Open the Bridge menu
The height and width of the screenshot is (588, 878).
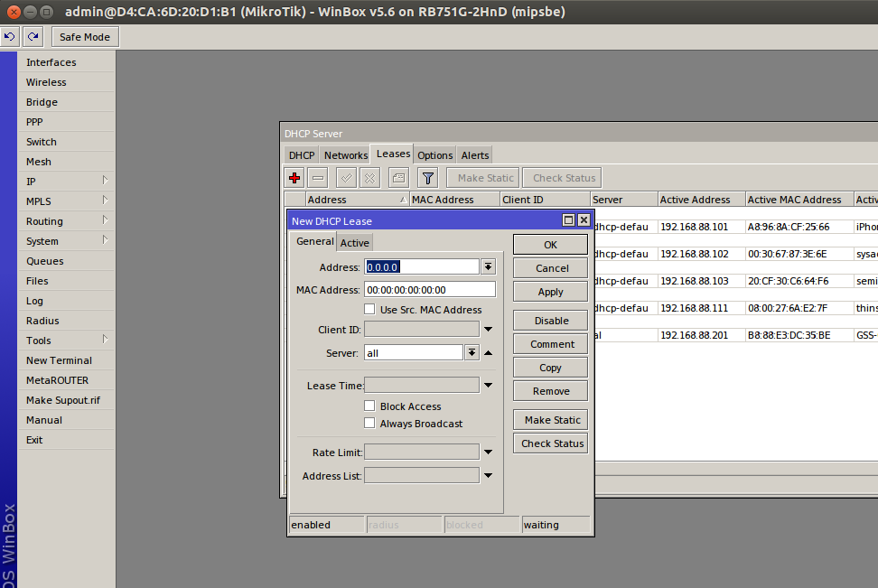point(66,102)
